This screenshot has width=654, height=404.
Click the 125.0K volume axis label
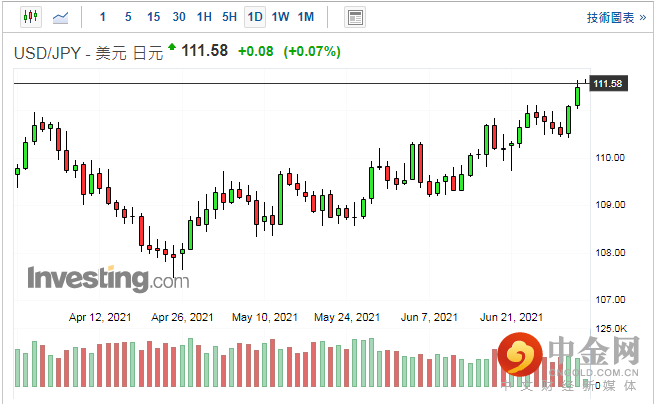point(611,329)
